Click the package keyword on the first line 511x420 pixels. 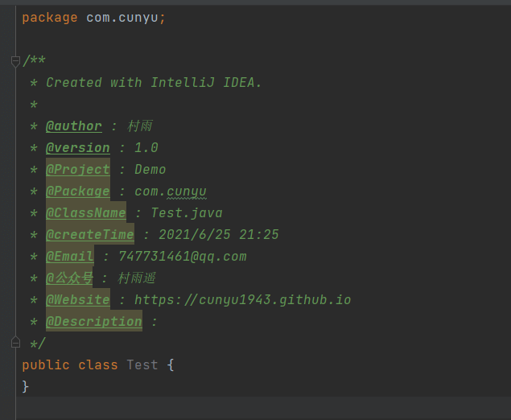coord(50,18)
